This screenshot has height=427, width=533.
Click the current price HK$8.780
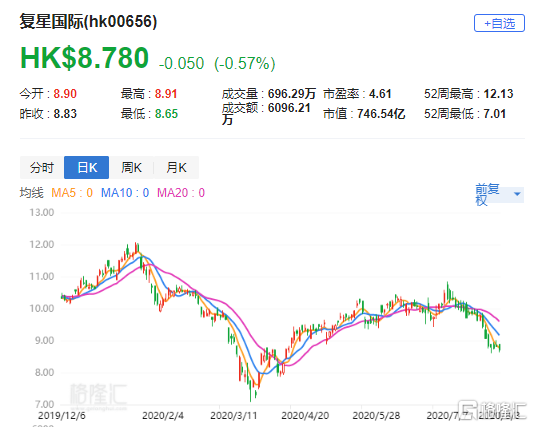(84, 57)
